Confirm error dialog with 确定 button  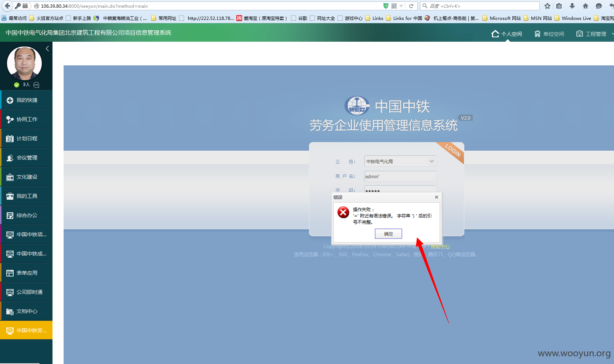388,234
